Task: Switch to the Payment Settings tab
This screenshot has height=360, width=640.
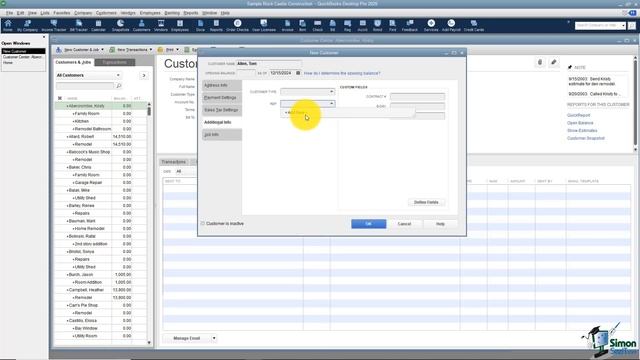Action: 222,98
